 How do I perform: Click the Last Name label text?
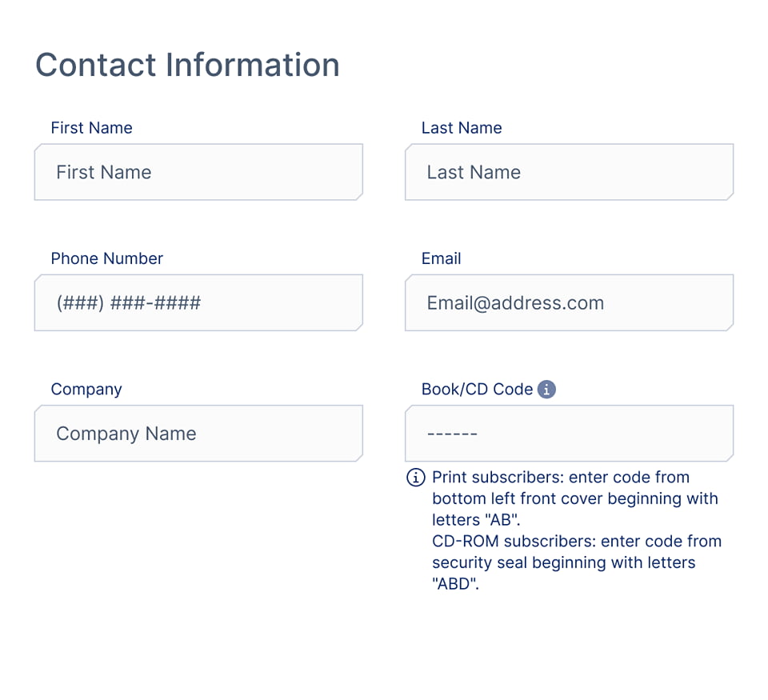click(462, 128)
